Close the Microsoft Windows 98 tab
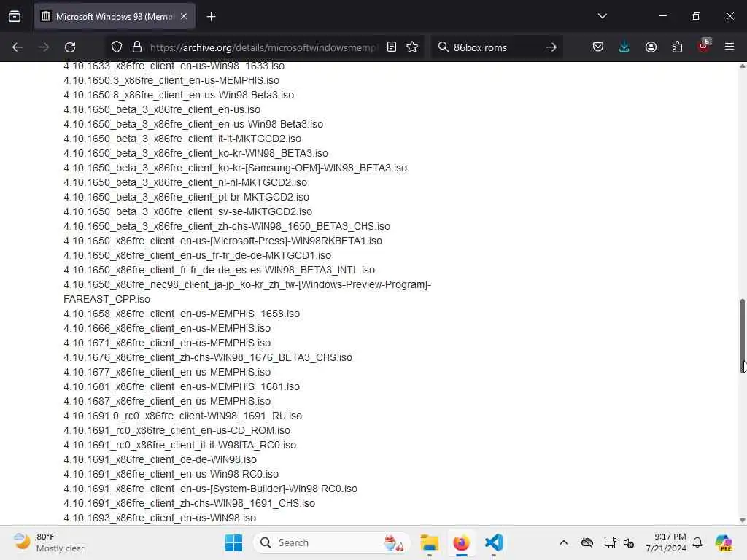The image size is (747, 560). 184,17
